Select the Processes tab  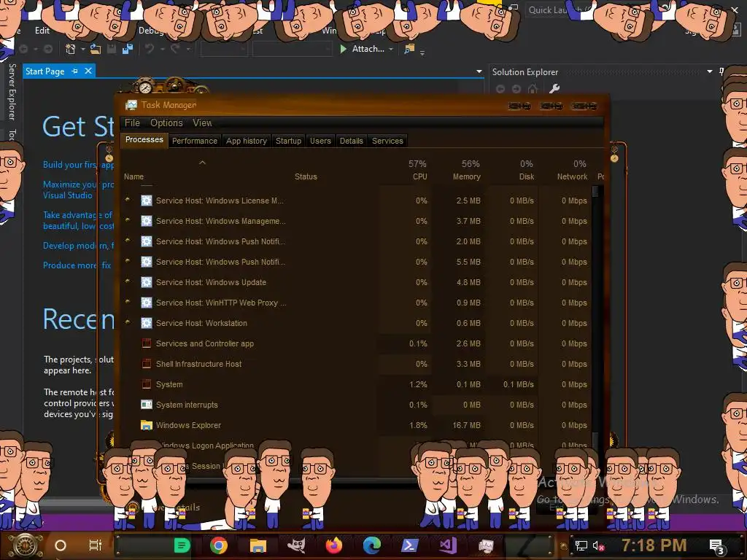[x=144, y=139]
